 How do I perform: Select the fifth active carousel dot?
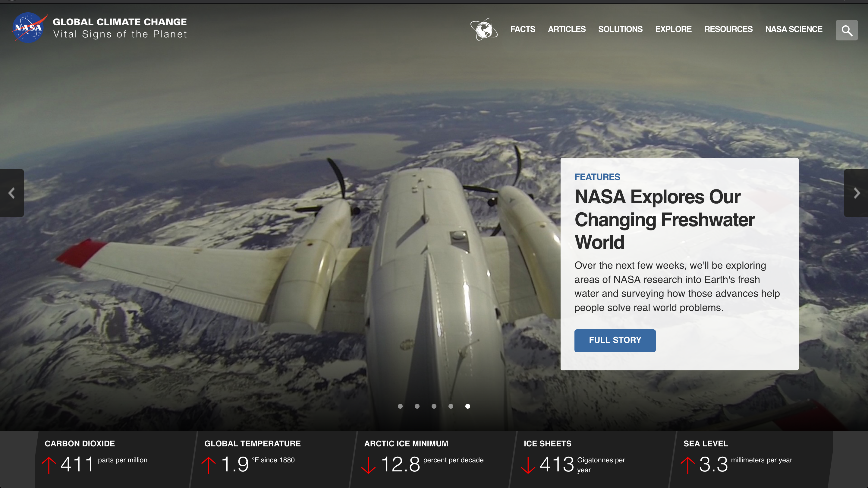[467, 406]
